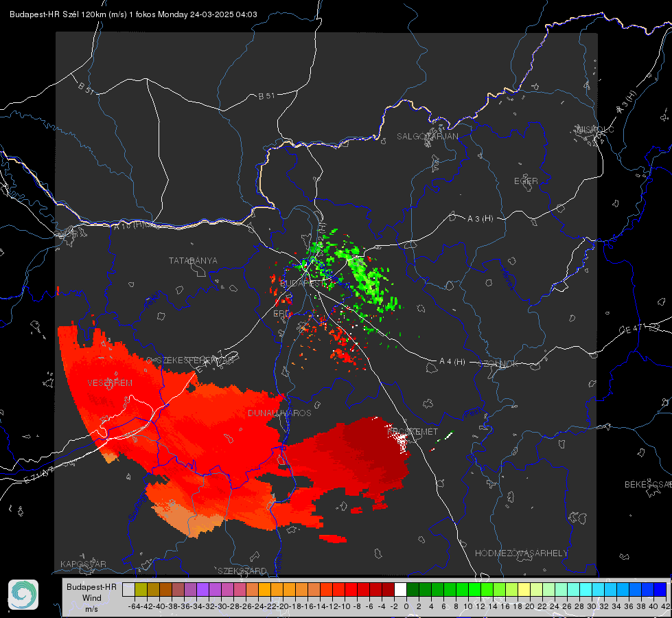Click the HÓDMEZŐVÁSÁRHELY city label
672x618 pixels.
point(521,553)
